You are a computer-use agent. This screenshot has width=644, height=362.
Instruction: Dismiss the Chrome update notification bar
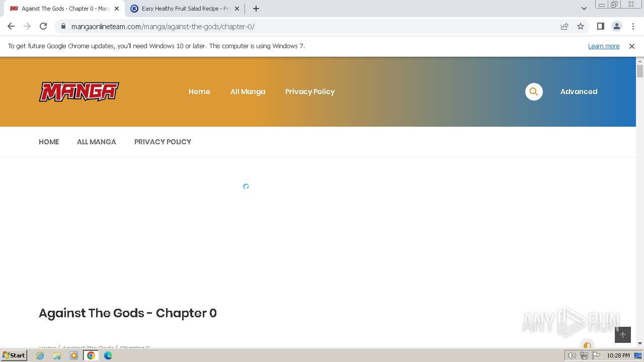pyautogui.click(x=632, y=46)
